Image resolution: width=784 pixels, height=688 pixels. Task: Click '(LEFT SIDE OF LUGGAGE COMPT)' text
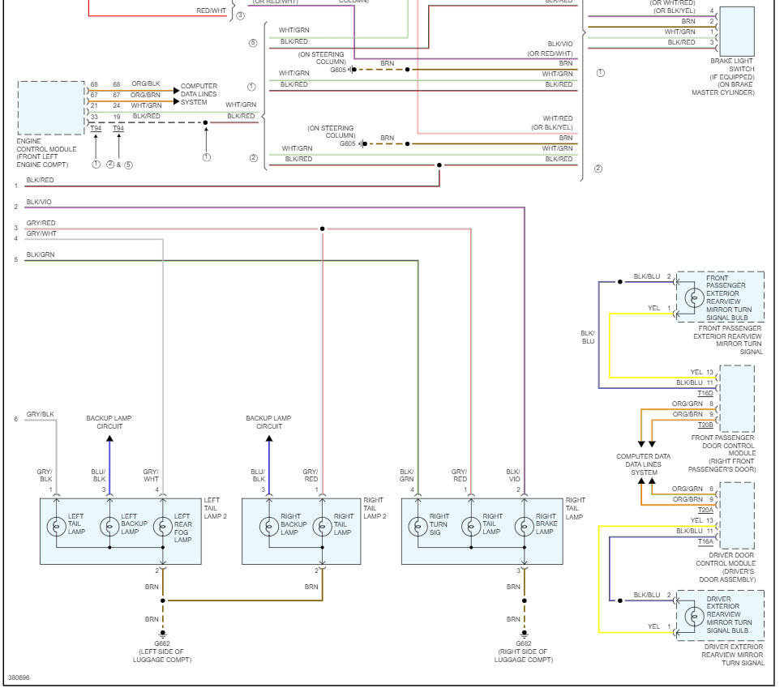point(161,656)
